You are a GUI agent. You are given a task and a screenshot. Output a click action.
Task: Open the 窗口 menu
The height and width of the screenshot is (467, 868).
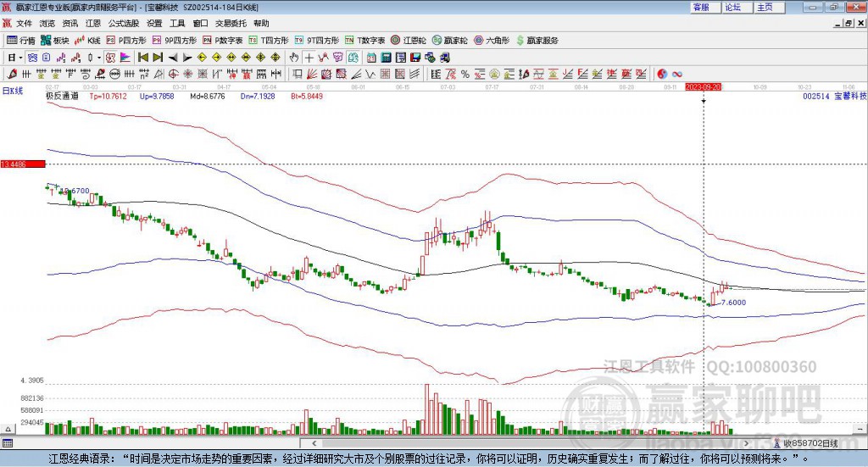pos(200,23)
